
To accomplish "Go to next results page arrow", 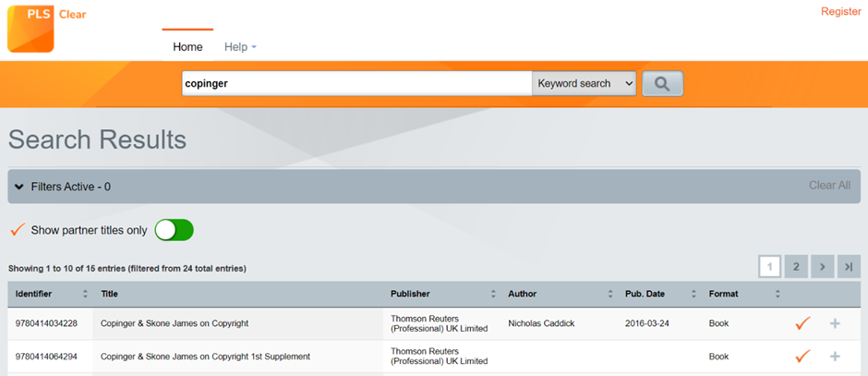I will pyautogui.click(x=823, y=266).
